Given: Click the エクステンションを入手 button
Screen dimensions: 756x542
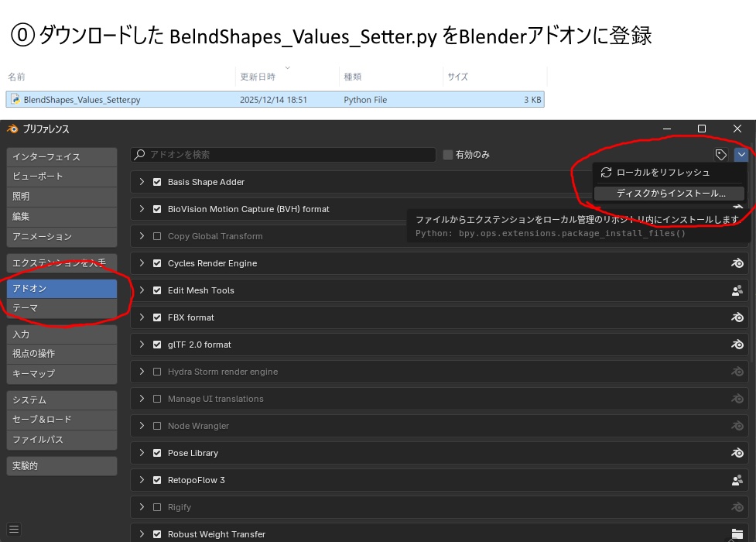Looking at the screenshot, I should [x=61, y=263].
